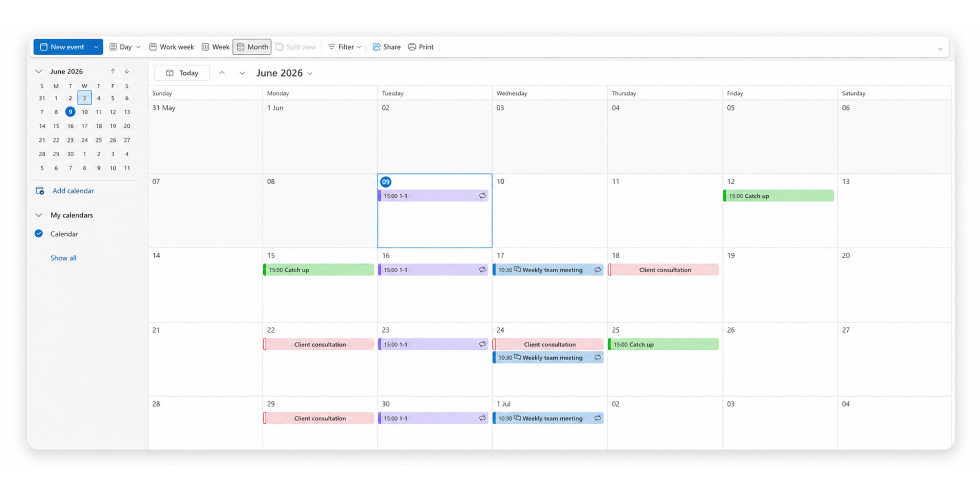This screenshot has height=490, width=980.
Task: Expand the ribbon chevron at far right
Action: (x=940, y=49)
